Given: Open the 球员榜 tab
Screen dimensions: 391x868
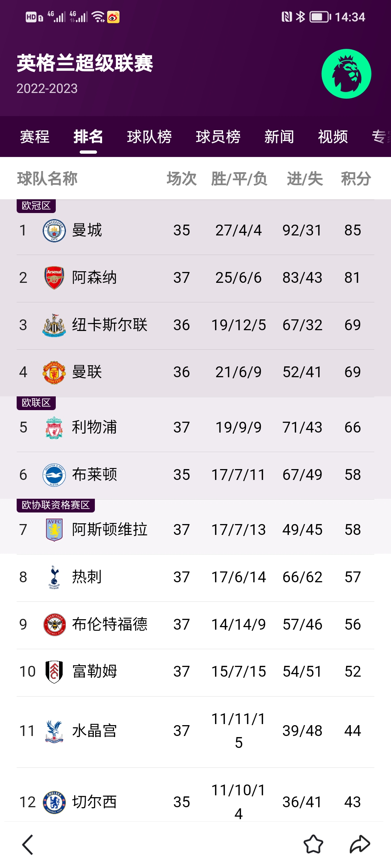Looking at the screenshot, I should (x=218, y=137).
